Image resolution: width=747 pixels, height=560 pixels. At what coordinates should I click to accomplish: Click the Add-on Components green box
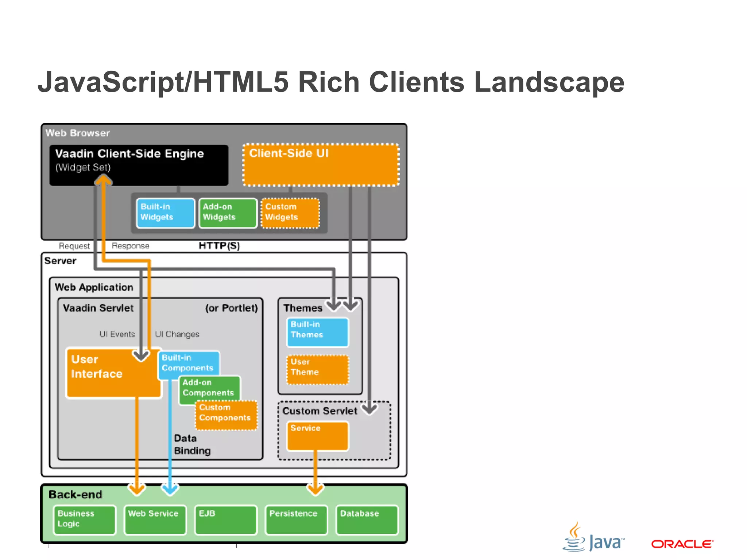[209, 388]
